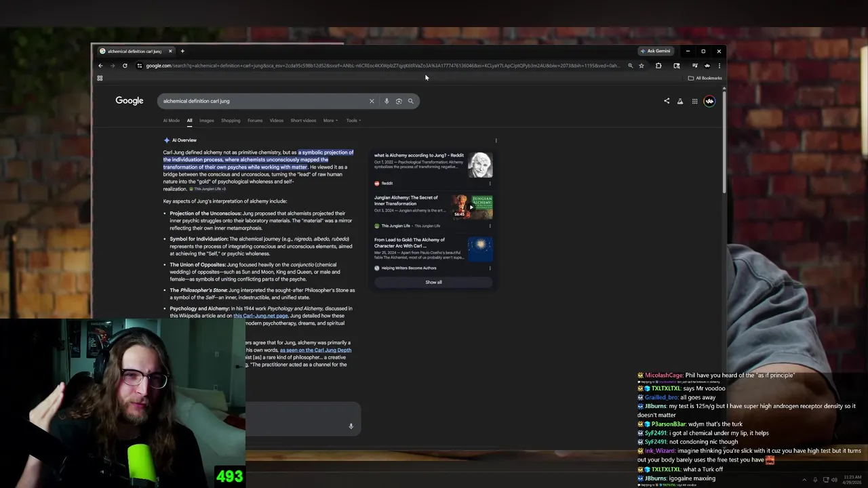Select the All results tab

coord(189,121)
